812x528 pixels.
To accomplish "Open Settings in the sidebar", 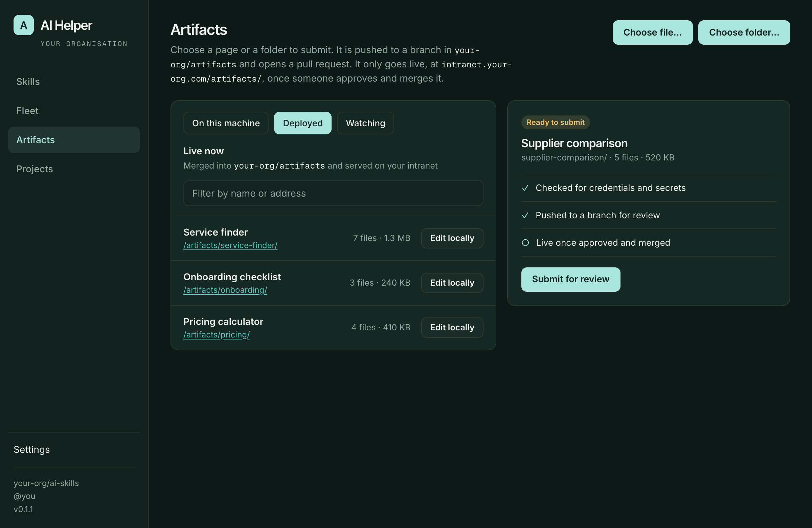I will coord(32,449).
